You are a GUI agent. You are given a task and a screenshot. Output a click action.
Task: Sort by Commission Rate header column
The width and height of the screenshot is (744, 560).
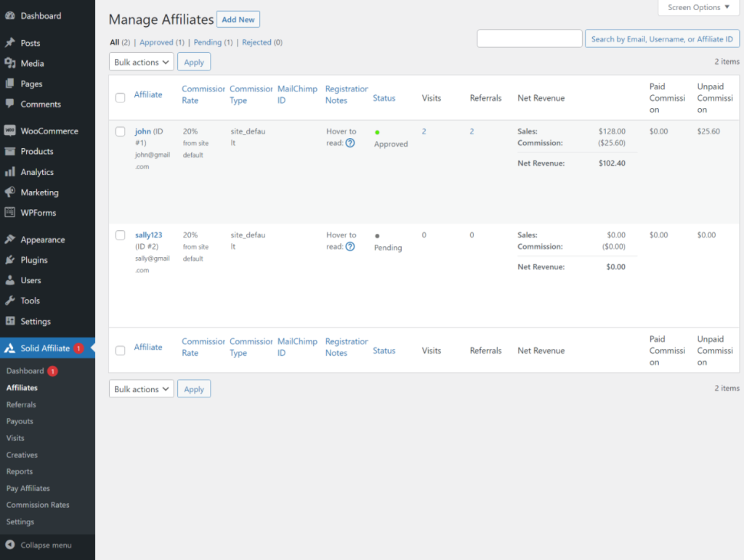(x=203, y=94)
